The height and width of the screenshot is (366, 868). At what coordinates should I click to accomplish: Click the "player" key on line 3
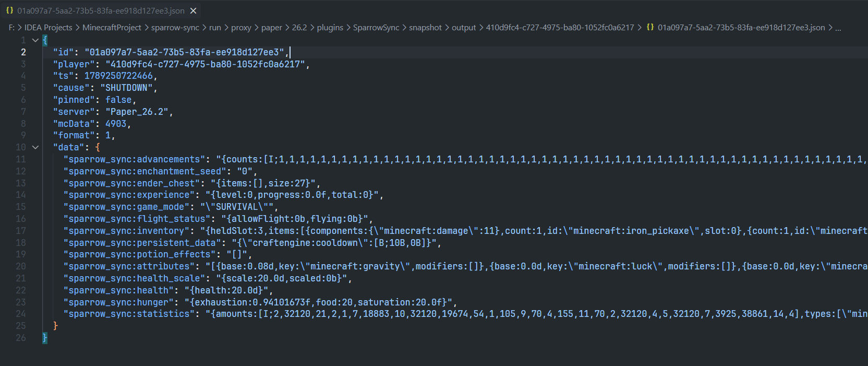[x=74, y=64]
